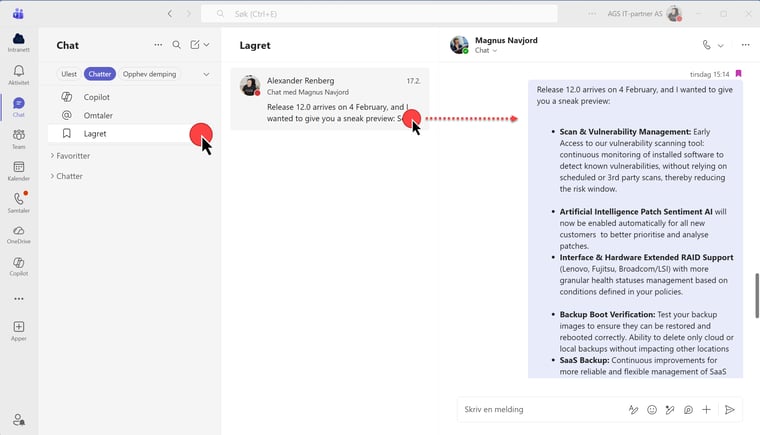The width and height of the screenshot is (760, 435).
Task: Open the text formatting icon in compose box
Action: [633, 409]
